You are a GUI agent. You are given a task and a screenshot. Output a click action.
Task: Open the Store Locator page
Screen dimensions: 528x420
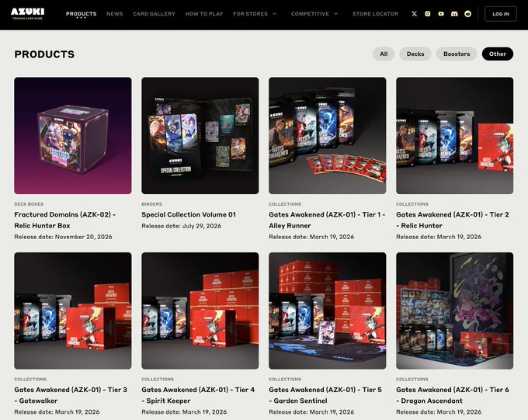coord(375,14)
